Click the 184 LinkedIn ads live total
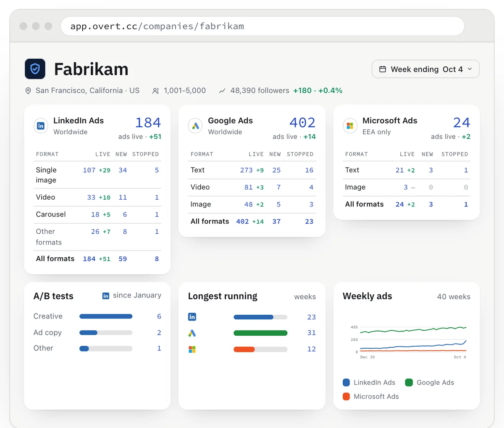This screenshot has width=504, height=428. click(x=148, y=123)
